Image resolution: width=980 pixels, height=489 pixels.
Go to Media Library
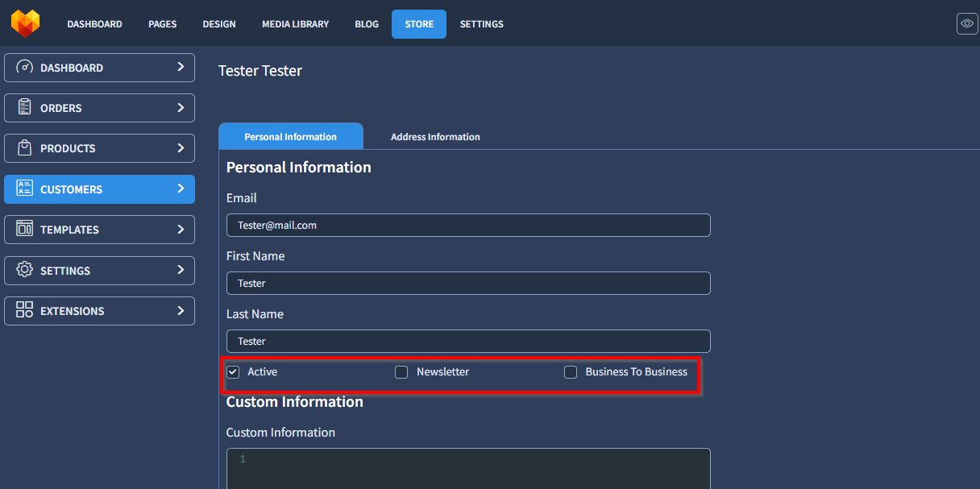pos(295,24)
